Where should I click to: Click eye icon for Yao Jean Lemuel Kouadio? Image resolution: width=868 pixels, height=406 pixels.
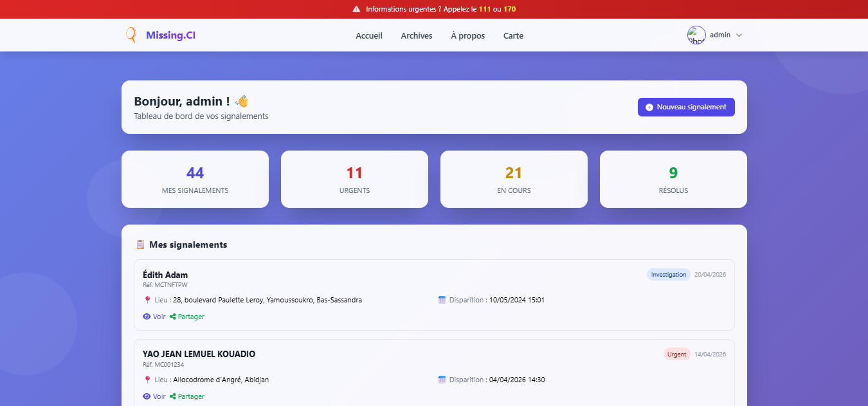pos(147,396)
